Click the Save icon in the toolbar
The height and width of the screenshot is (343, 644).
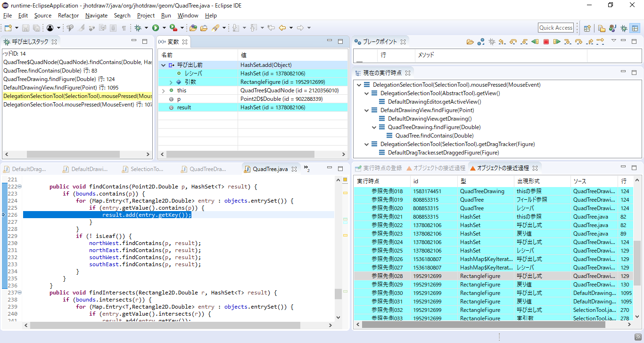[x=26, y=28]
